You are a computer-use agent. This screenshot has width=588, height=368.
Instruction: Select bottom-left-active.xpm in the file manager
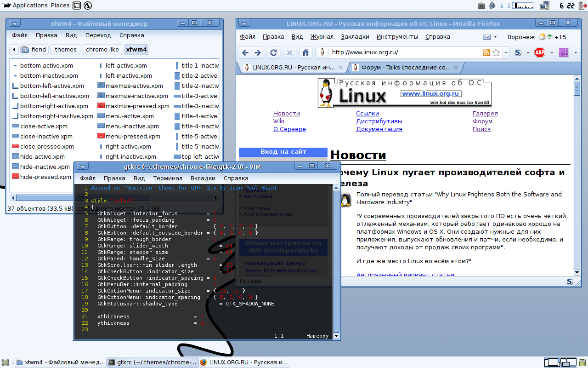click(x=48, y=86)
